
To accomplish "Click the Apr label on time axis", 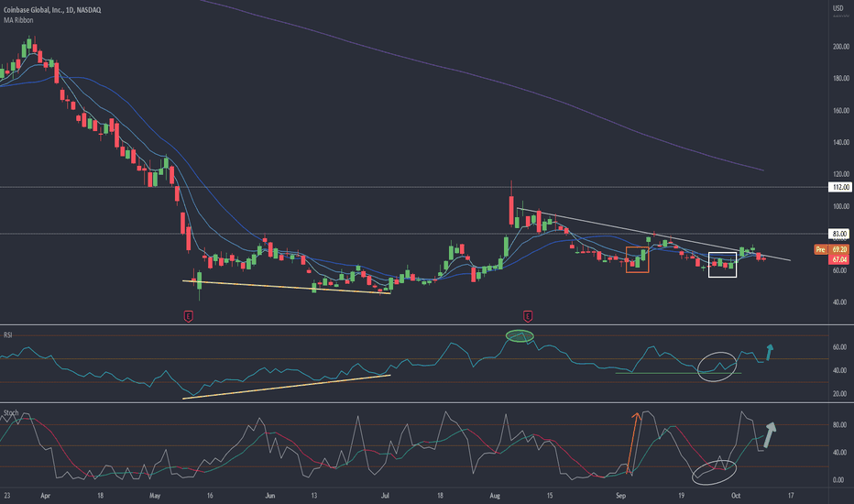I will [x=45, y=495].
